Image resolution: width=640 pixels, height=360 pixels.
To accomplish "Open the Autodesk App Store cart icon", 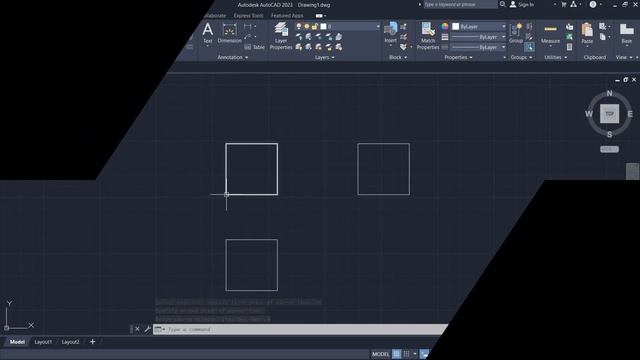I will (x=564, y=4).
